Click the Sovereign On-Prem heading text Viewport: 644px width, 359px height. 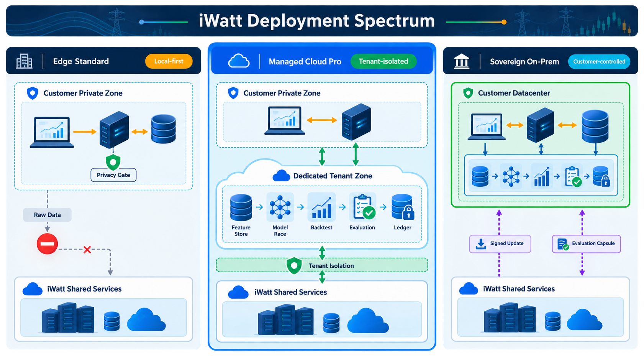(524, 61)
